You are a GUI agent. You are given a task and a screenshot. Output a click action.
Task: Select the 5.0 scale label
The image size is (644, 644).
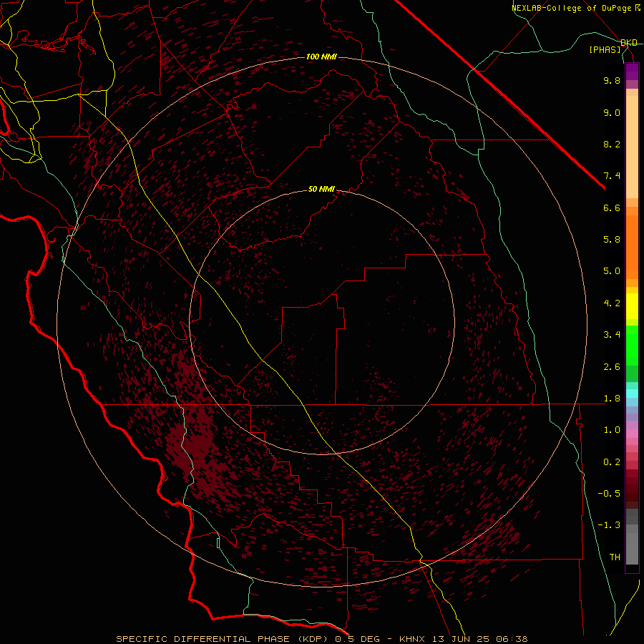tap(612, 271)
